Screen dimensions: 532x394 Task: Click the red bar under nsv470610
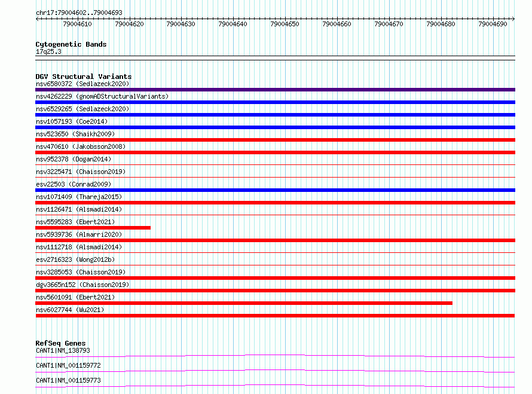275,152
